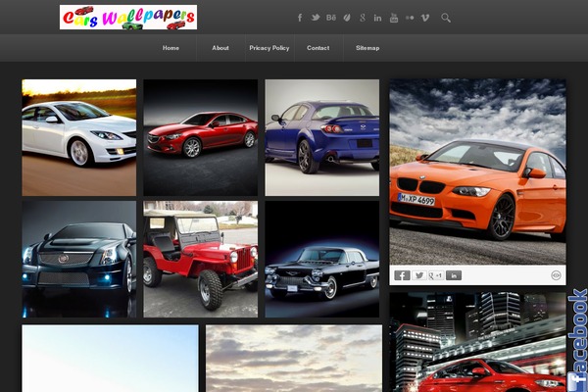Visit the Behance icon in header
The image size is (588, 392).
click(331, 18)
